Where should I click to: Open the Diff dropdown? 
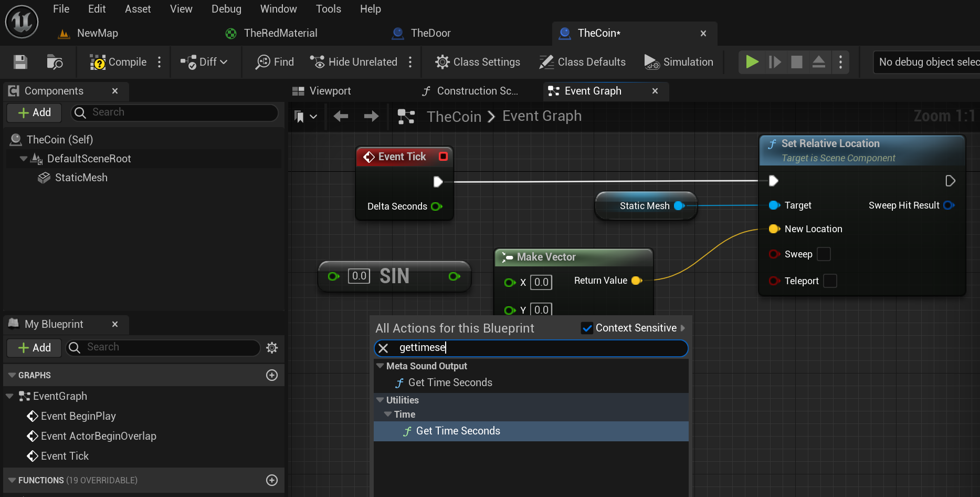[x=204, y=62]
